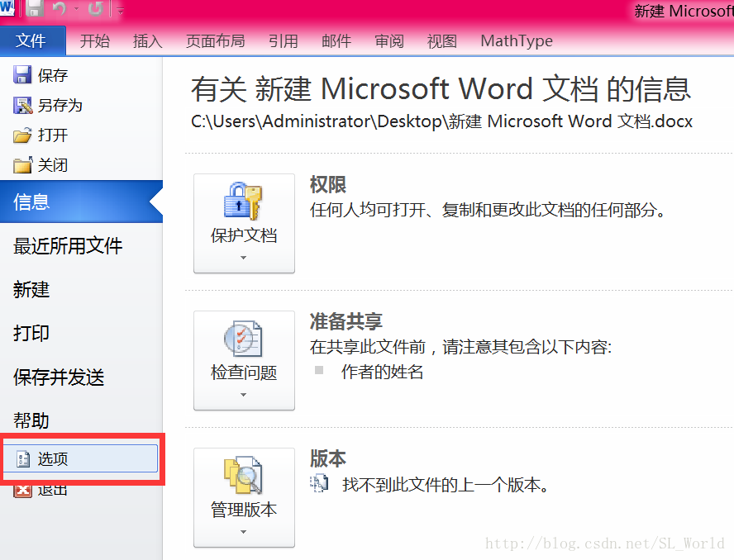734x560 pixels.
Task: Choose 另存为 (Save As) in sidebar
Action: click(x=60, y=105)
